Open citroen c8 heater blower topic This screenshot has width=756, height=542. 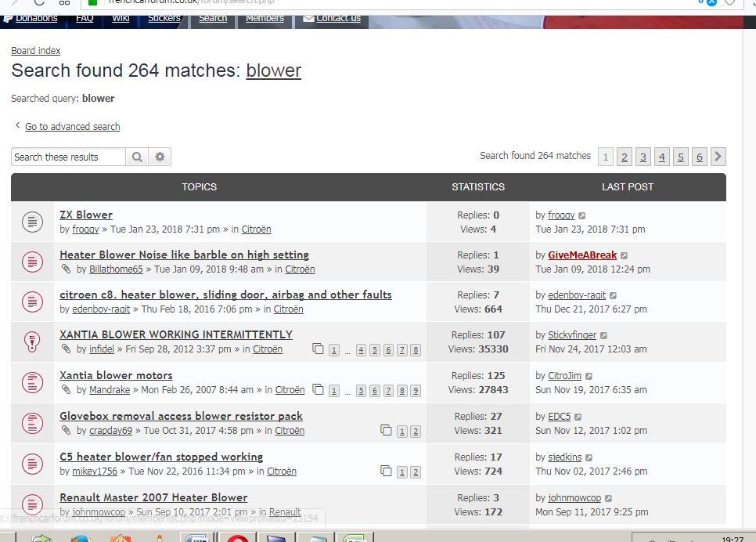(225, 295)
